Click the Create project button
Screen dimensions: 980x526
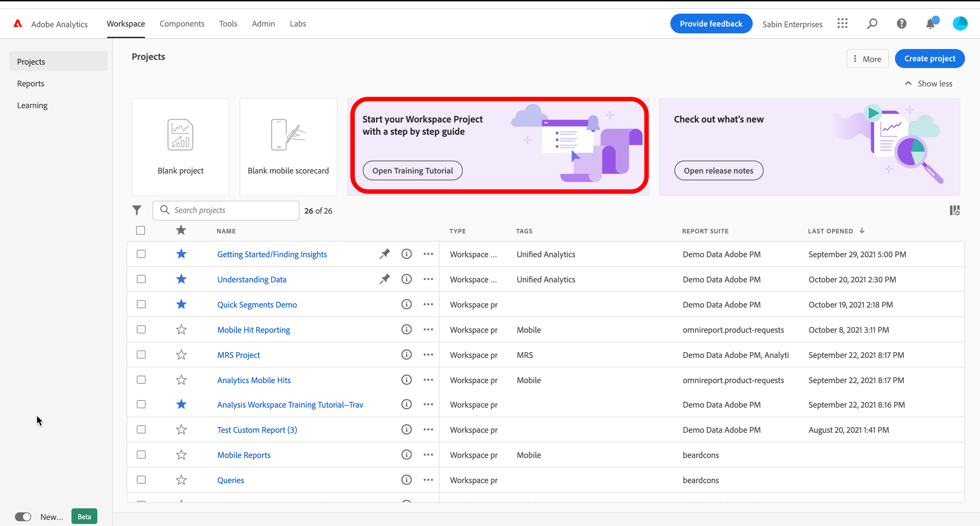929,59
